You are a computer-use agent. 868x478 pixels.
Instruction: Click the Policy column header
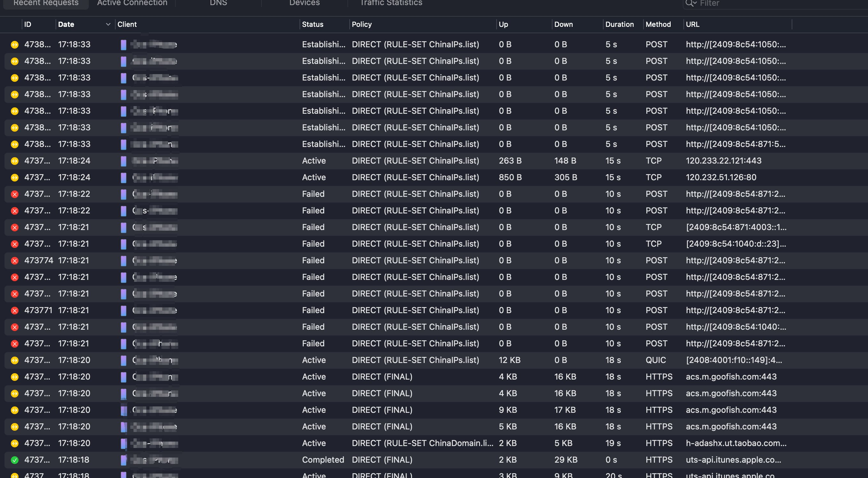(x=362, y=24)
